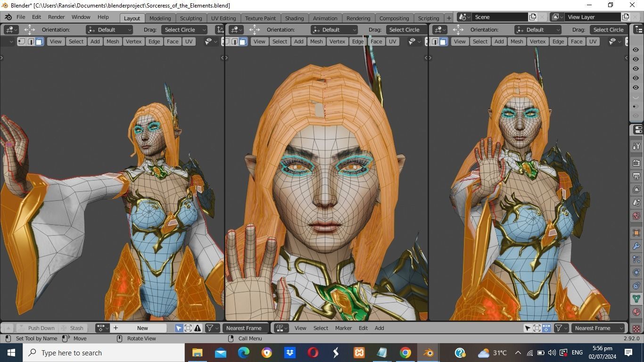Toggle the second outliner eye visibility icon
Viewport: 644px width, 362px height.
(636, 59)
